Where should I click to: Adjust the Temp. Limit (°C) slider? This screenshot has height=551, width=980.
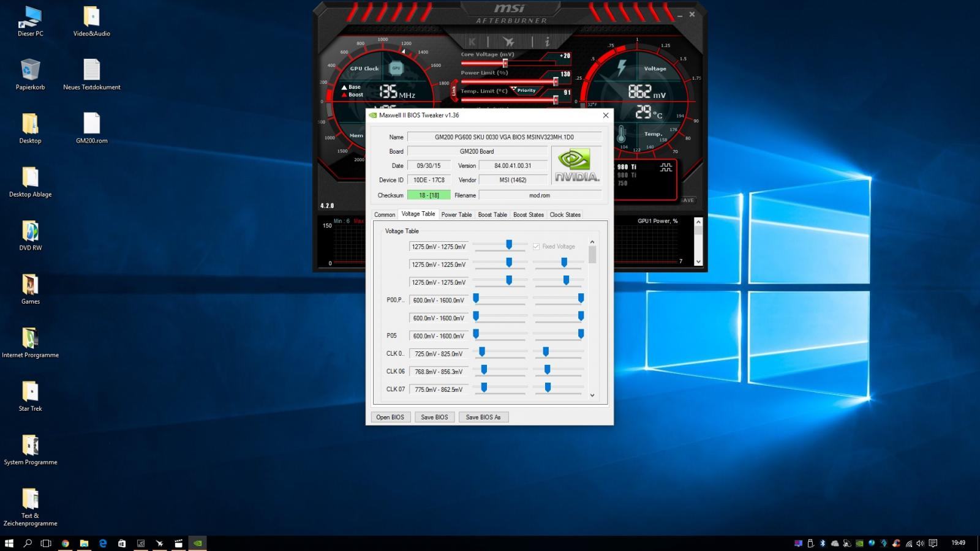coord(556,100)
